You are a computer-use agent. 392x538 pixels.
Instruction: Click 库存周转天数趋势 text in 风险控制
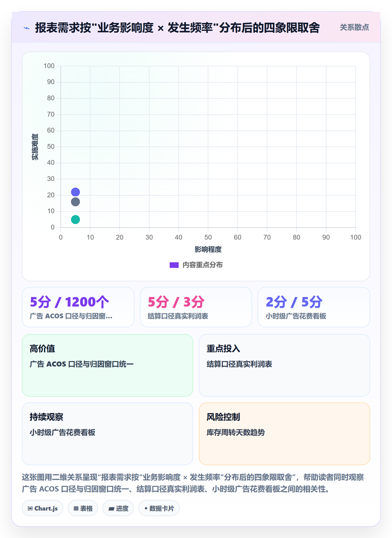(x=236, y=433)
